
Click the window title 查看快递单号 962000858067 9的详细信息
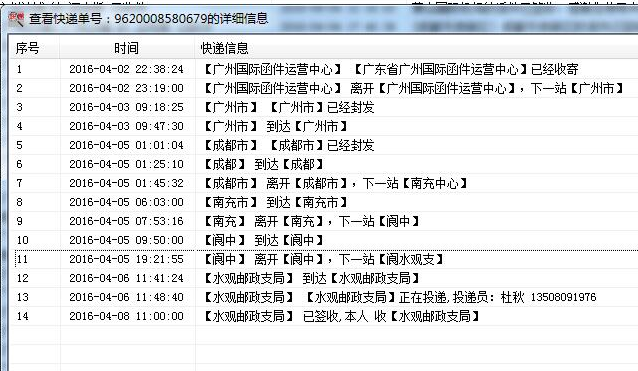[149, 19]
